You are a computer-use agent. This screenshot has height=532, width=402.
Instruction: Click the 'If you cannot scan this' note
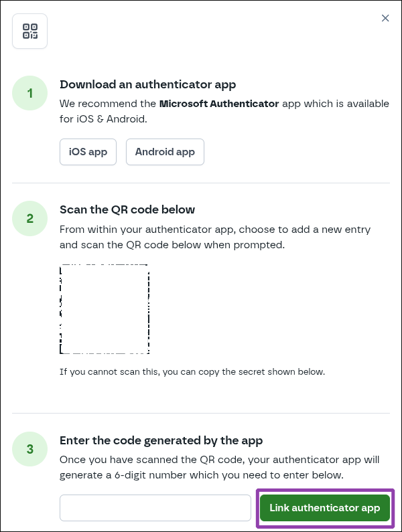192,371
